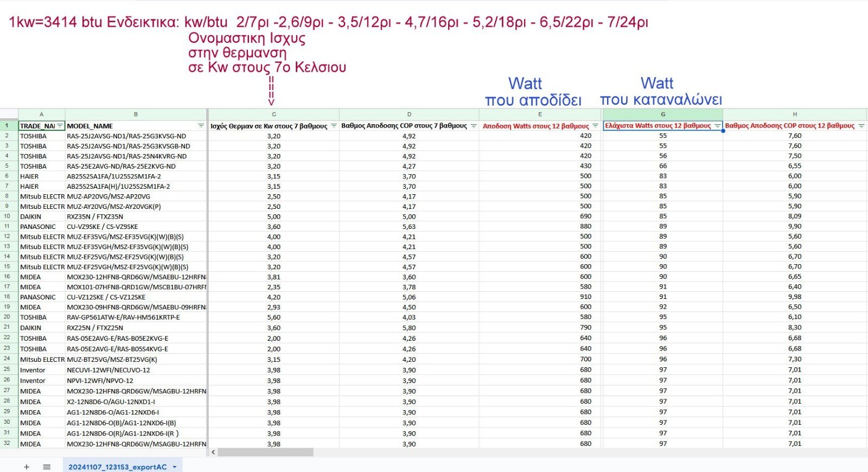Viewport: 868px width, 472px height.
Task: Click COP value 9,98 in column H
Action: pos(795,297)
